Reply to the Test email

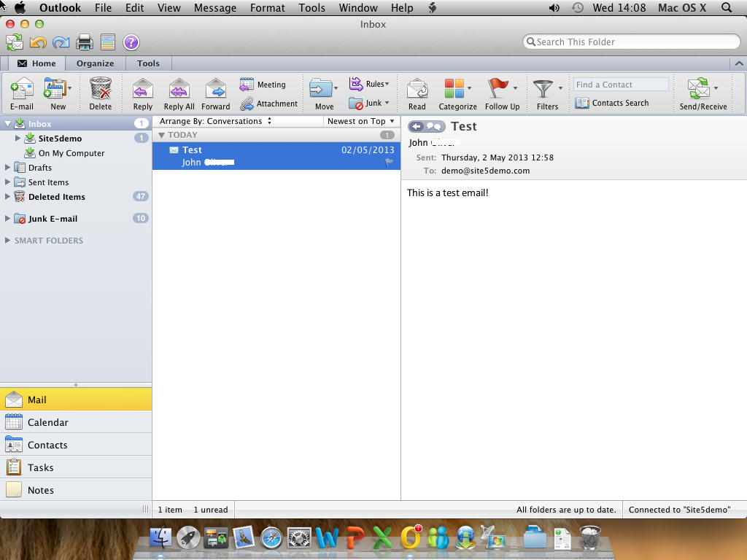pyautogui.click(x=143, y=94)
